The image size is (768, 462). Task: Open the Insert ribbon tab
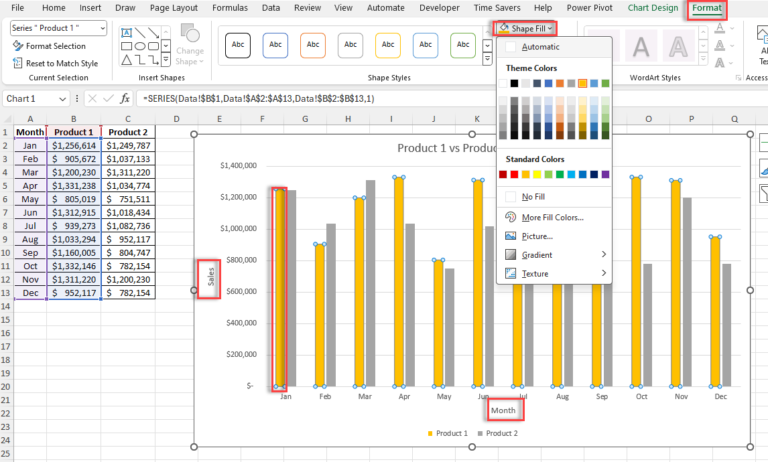click(90, 8)
